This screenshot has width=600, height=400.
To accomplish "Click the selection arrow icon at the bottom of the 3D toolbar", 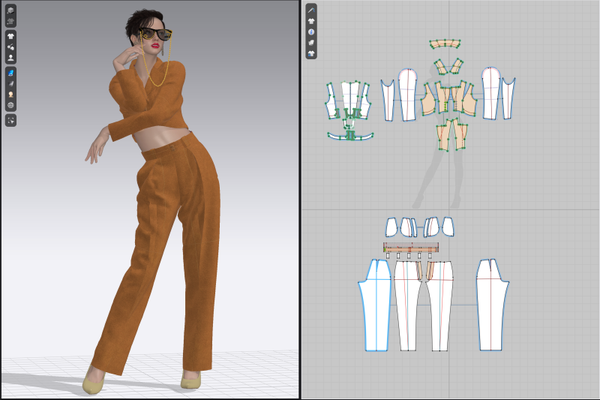I will coord(11,121).
